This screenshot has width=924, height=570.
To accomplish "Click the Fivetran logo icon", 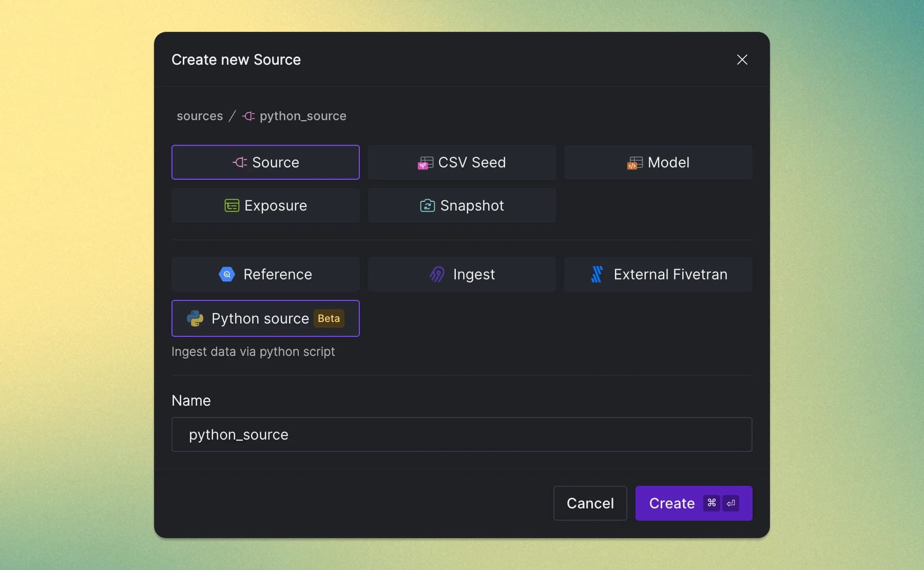I will (x=596, y=274).
